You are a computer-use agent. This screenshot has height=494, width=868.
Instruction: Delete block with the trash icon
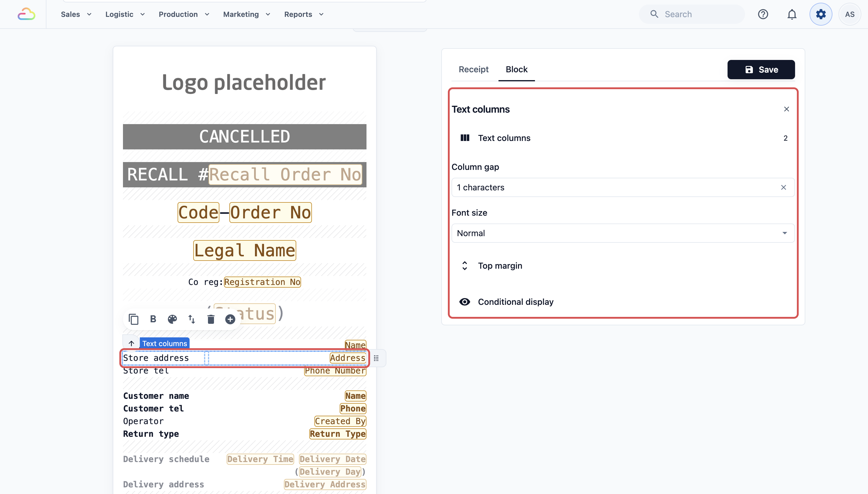coord(211,319)
